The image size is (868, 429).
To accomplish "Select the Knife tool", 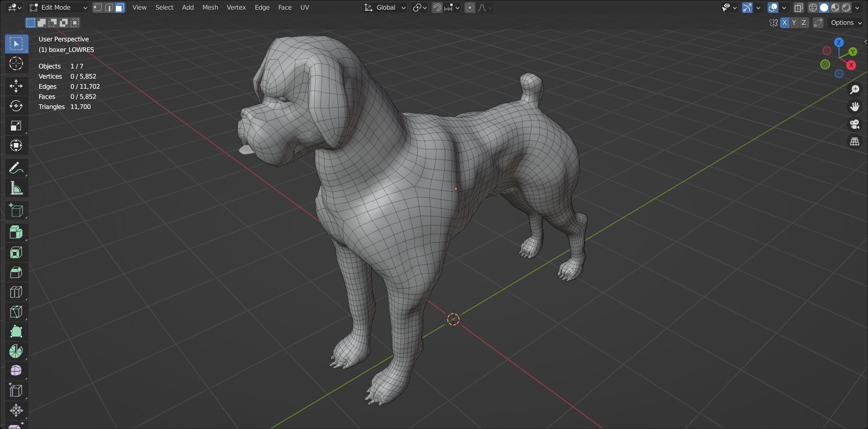I will (x=16, y=312).
